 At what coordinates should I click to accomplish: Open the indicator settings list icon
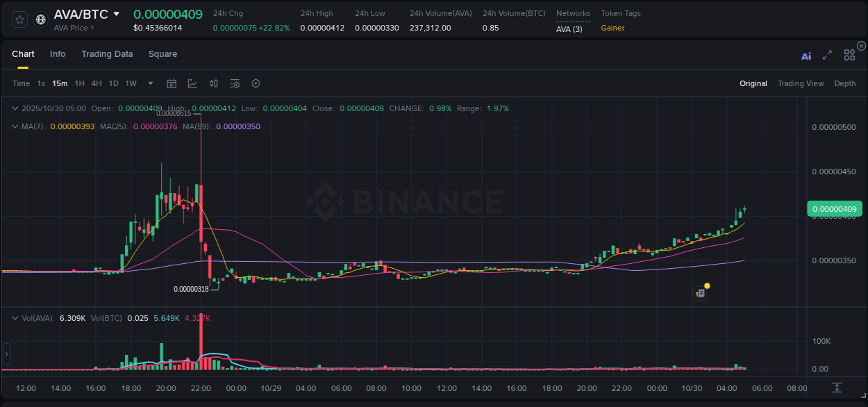click(234, 83)
